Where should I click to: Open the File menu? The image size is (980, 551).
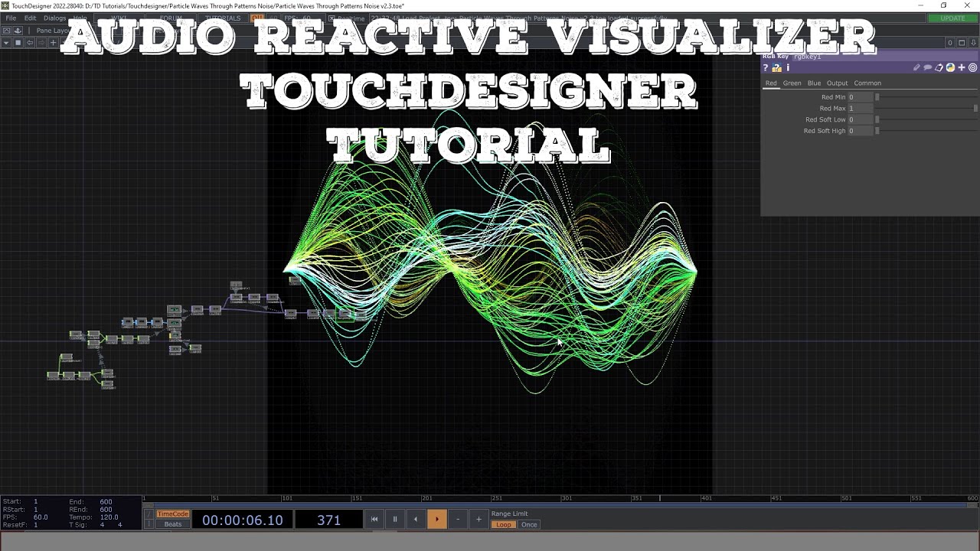click(x=11, y=18)
